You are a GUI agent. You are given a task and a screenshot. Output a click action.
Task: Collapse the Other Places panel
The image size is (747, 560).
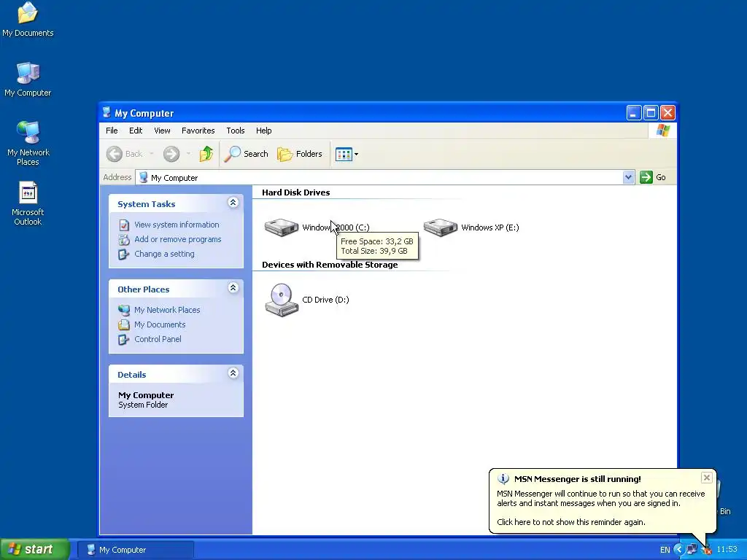click(x=233, y=288)
